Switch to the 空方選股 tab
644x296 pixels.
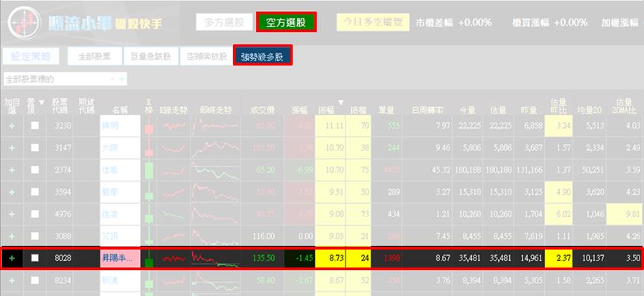287,22
